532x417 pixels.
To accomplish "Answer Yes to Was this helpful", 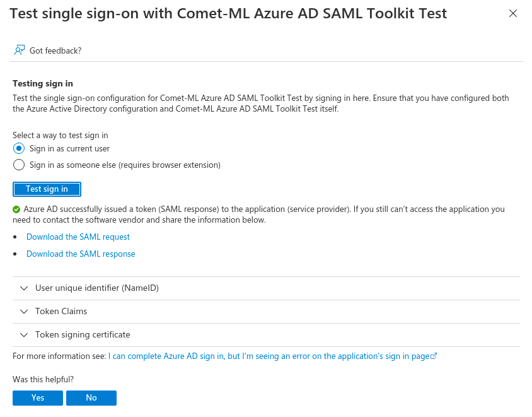I will point(38,397).
